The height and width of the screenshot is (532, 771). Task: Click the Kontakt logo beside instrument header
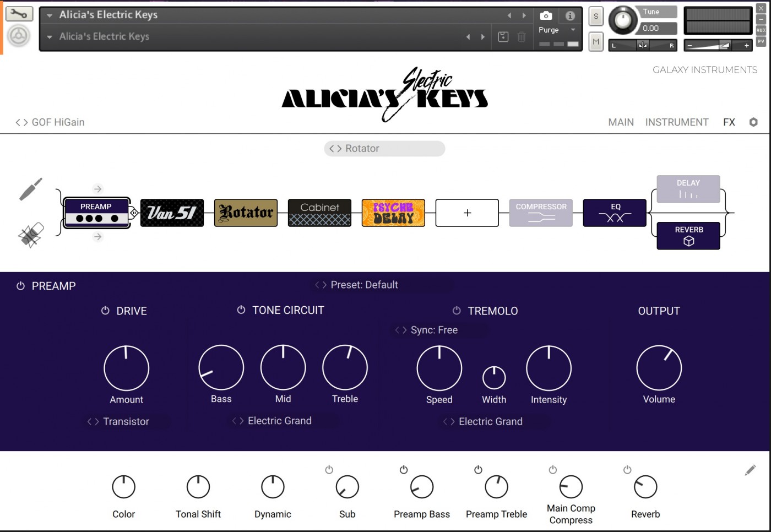click(x=19, y=36)
